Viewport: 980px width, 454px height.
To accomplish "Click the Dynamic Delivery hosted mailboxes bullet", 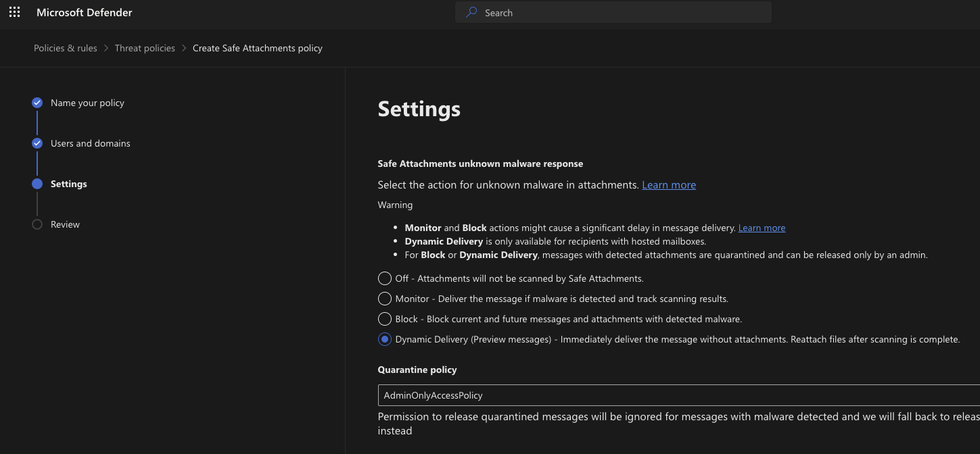I will pos(555,241).
